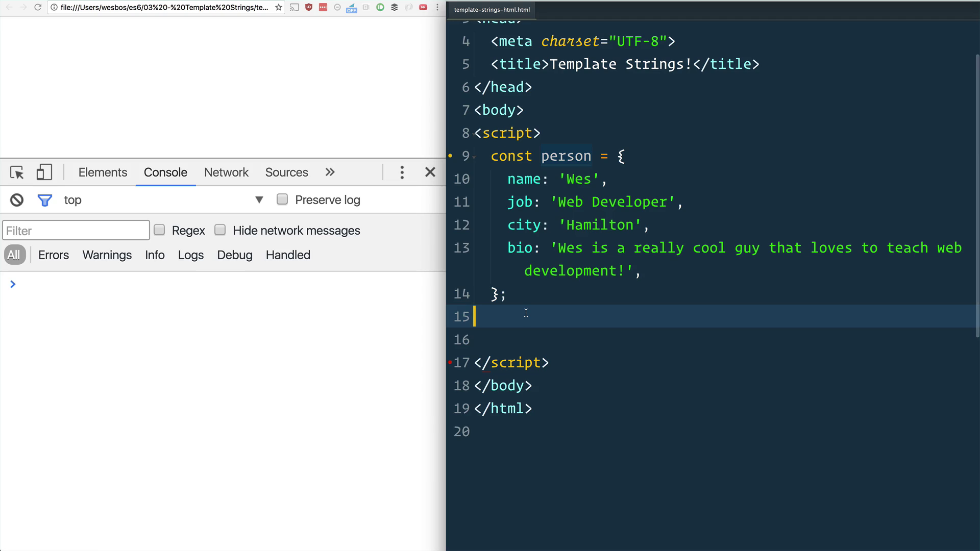Toggle the console filter funnel icon
The width and height of the screenshot is (980, 551).
click(x=45, y=200)
